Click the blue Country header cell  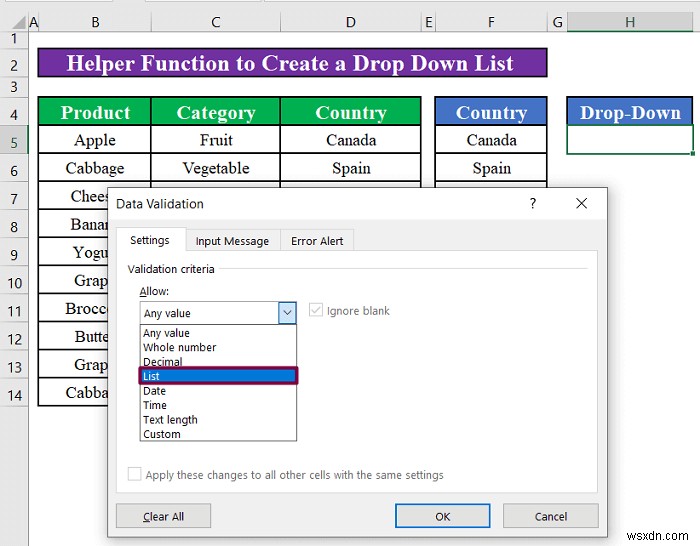click(x=491, y=112)
